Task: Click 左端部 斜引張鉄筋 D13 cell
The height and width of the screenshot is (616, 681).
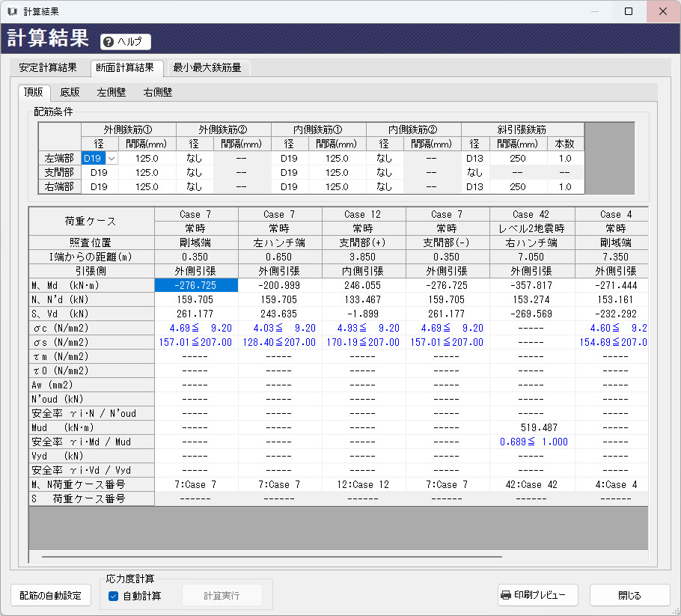Action: (x=475, y=159)
